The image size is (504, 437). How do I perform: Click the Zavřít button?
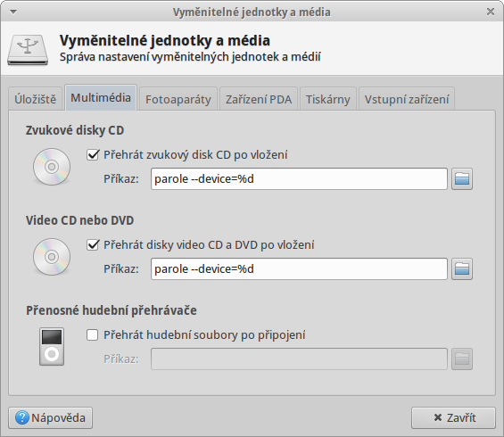click(453, 417)
